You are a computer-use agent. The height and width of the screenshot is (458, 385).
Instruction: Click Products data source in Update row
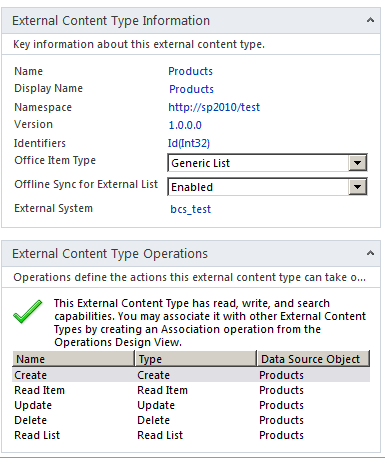tap(281, 405)
